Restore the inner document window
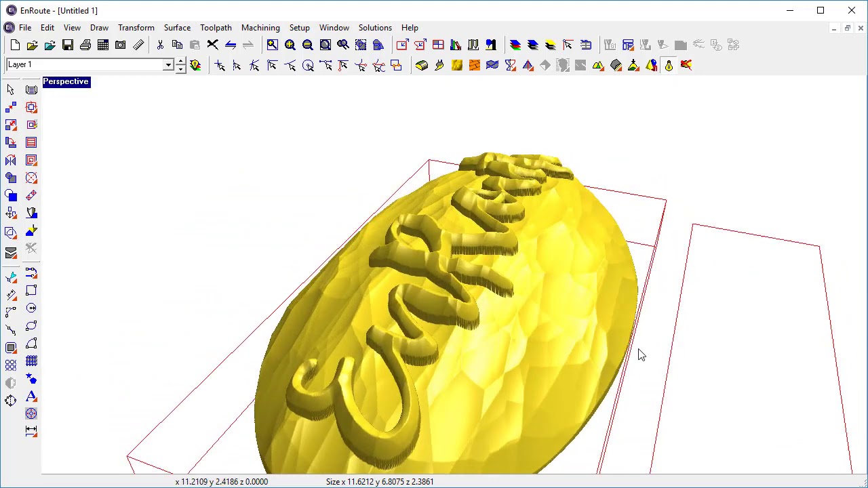The height and width of the screenshot is (488, 868). tap(847, 28)
